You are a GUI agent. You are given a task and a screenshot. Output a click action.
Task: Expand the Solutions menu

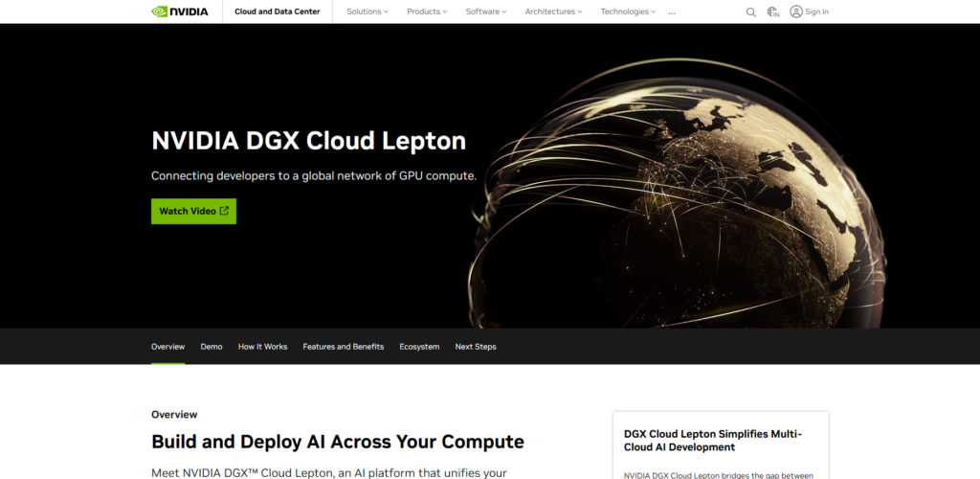click(367, 11)
